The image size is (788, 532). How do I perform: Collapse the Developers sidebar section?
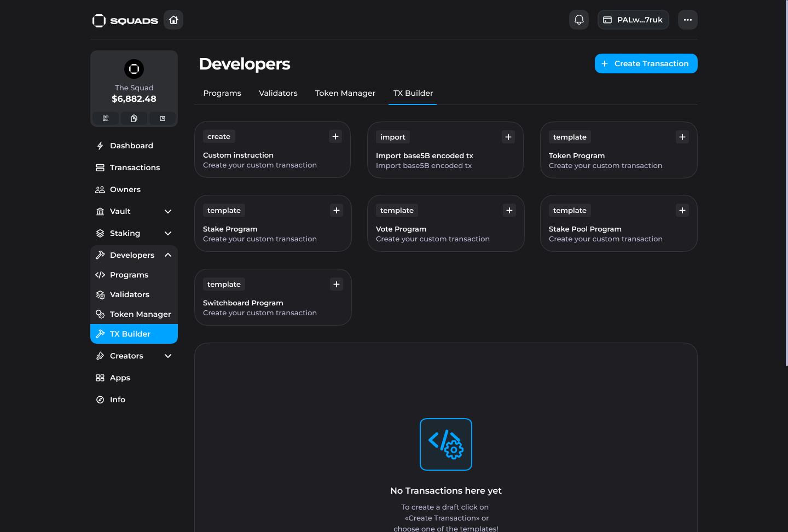[168, 255]
